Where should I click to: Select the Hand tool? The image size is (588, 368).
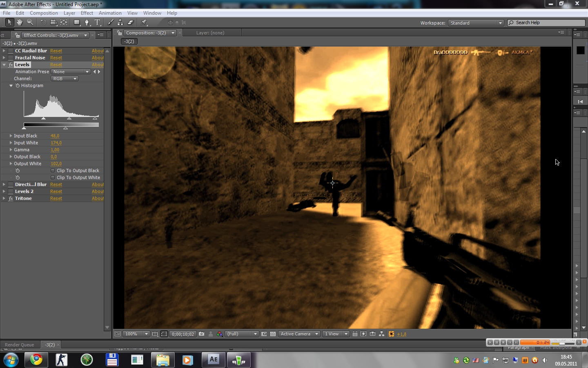pyautogui.click(x=19, y=22)
